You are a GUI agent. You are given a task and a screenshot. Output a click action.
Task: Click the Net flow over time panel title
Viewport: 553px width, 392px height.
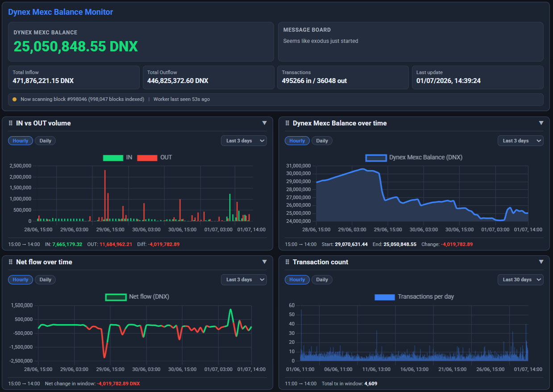pos(44,262)
